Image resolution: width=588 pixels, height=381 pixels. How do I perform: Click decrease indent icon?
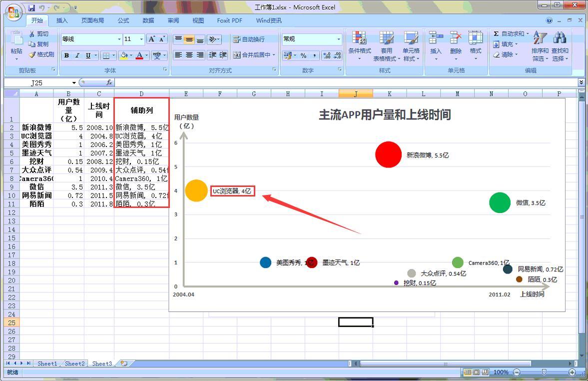[213, 55]
